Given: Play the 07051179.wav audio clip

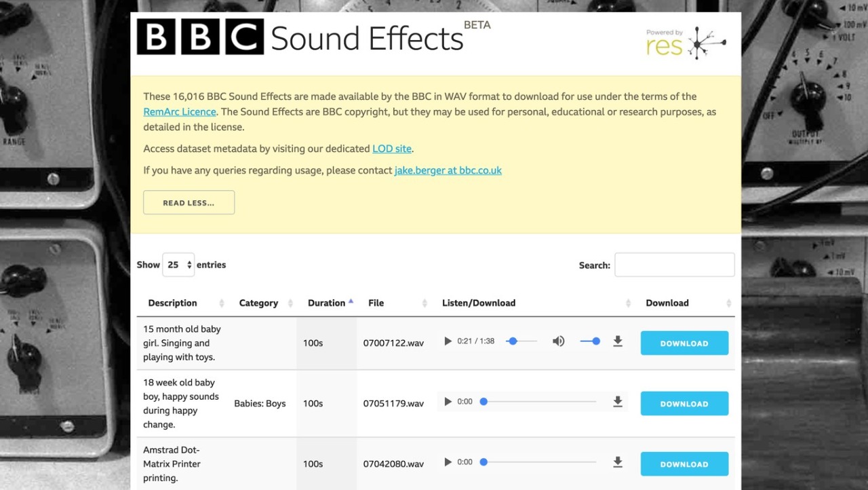Looking at the screenshot, I should pos(448,402).
